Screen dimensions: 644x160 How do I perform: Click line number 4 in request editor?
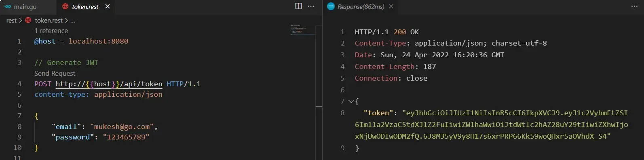(x=19, y=84)
